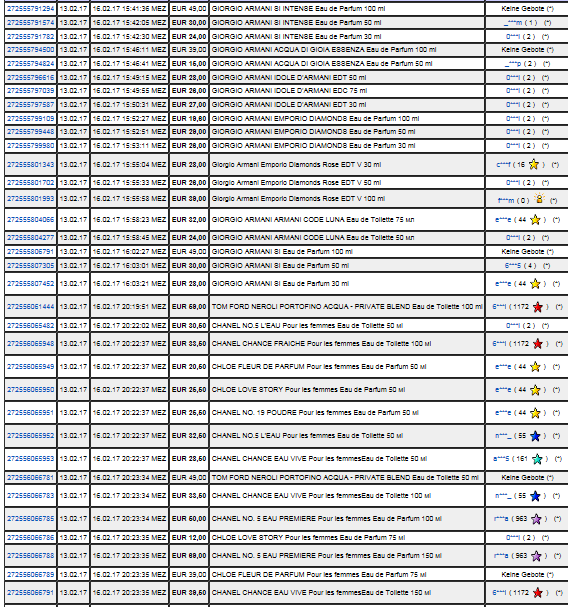Click price 'EUR 27,00'
Screen dimensions: 568x607
click(x=189, y=105)
